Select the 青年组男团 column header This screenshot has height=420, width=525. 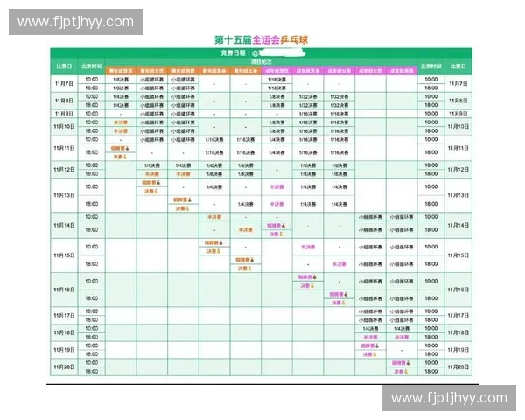(x=183, y=71)
